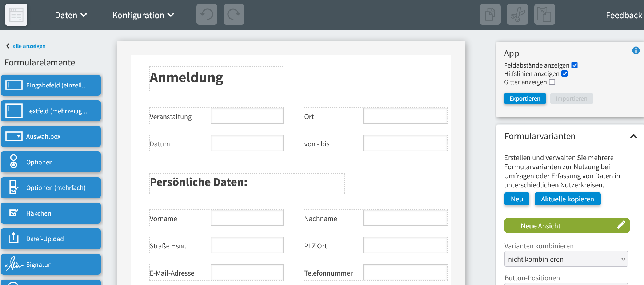Open the Konfiguration dropdown menu
This screenshot has height=285, width=644.
pos(143,15)
